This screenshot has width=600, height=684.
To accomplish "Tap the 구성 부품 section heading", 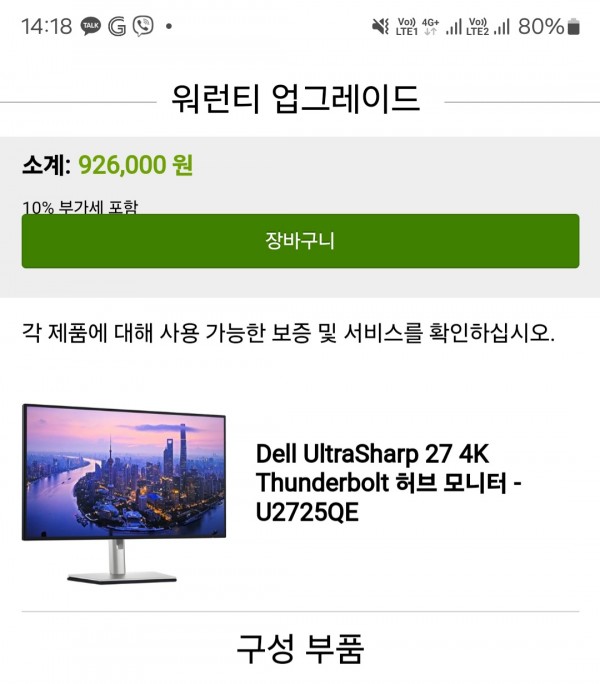I will [300, 648].
